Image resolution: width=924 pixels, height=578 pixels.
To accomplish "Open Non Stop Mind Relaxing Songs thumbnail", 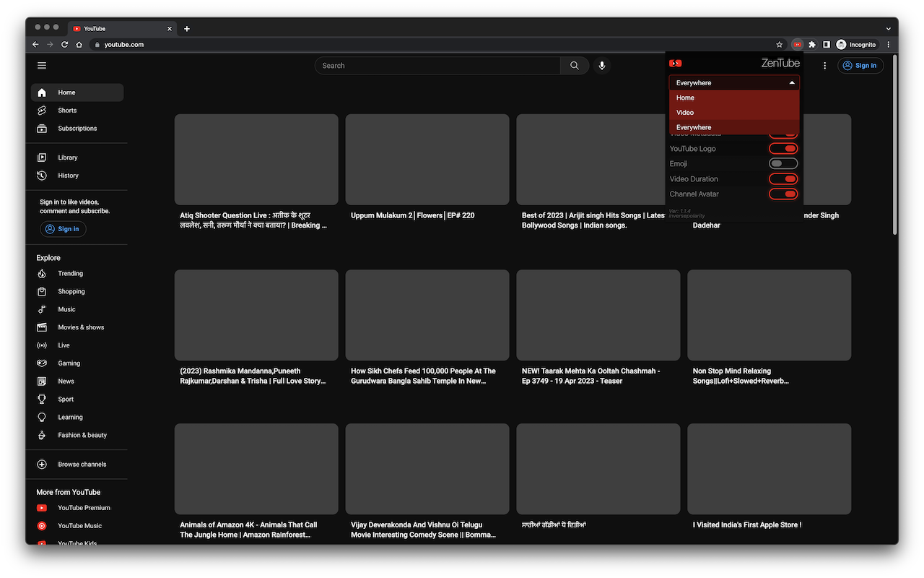I will (x=770, y=315).
